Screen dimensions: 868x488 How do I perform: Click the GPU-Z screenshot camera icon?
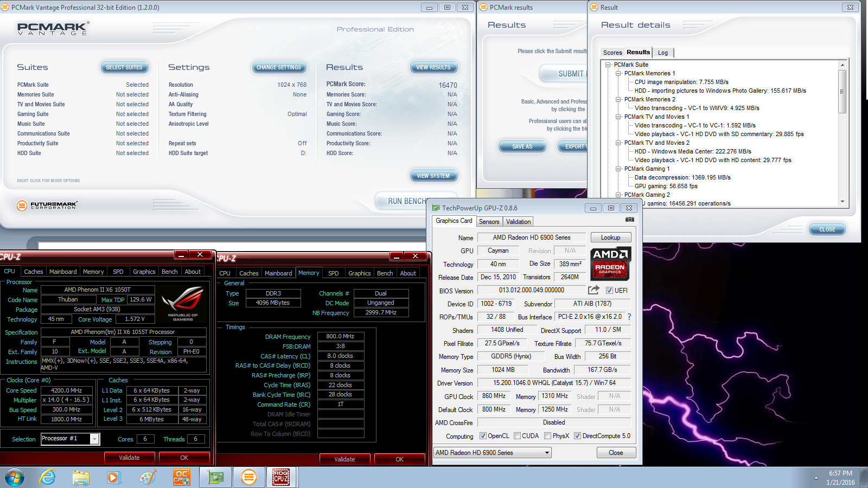point(629,220)
